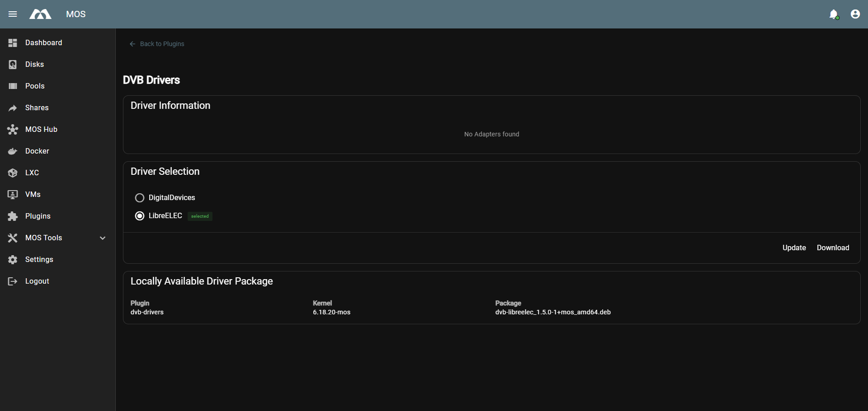Click the user account icon

coord(855,14)
